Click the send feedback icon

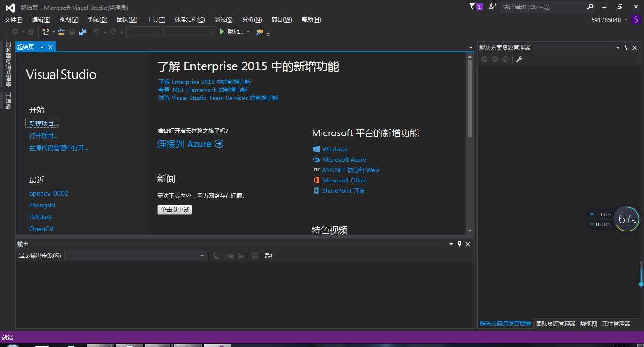tap(493, 7)
